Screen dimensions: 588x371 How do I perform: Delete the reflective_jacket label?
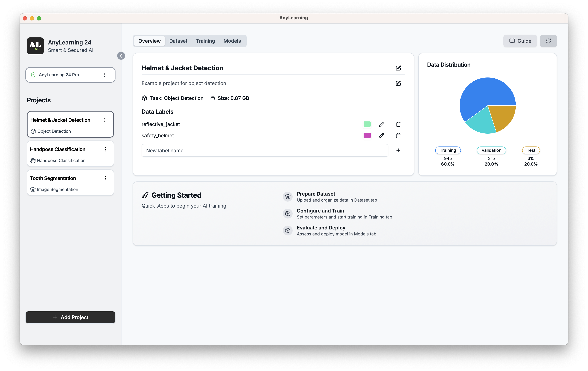click(x=398, y=124)
